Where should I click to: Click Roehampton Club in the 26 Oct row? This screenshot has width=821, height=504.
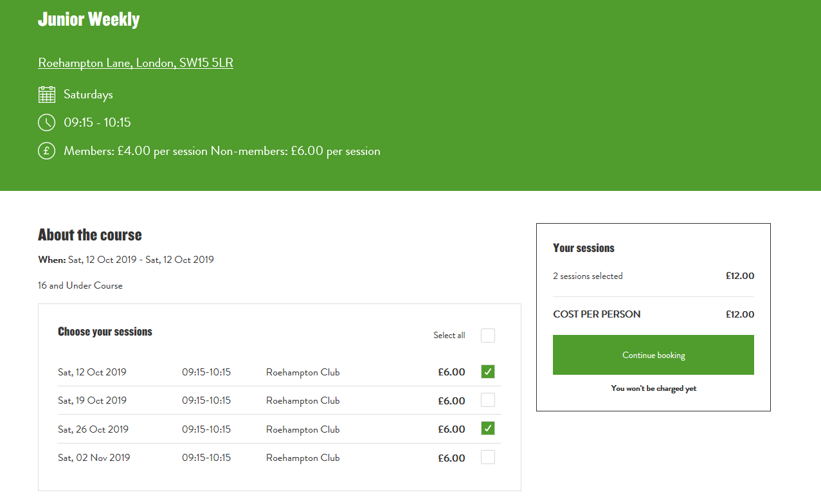[303, 429]
